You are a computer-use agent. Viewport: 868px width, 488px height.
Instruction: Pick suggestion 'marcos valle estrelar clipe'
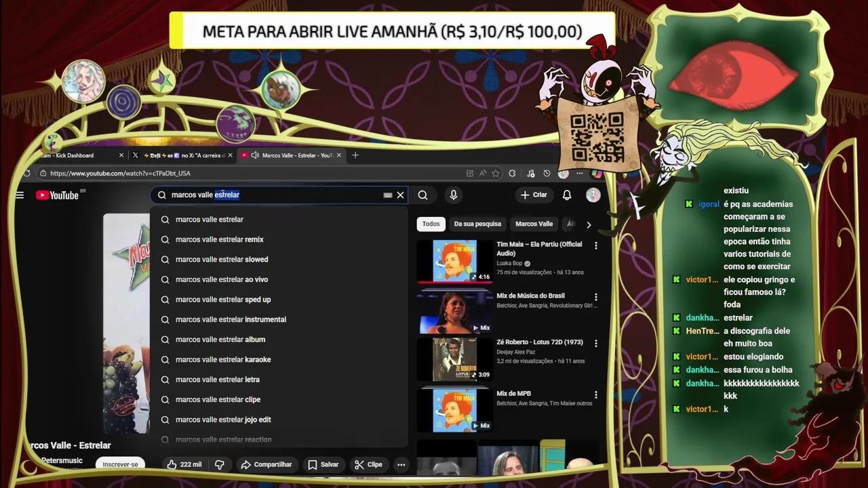(x=279, y=399)
